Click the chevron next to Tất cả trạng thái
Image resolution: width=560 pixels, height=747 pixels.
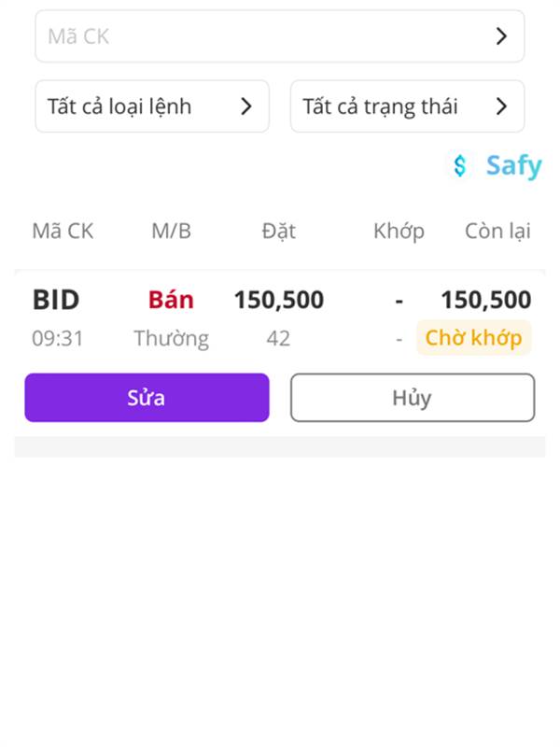click(x=501, y=106)
